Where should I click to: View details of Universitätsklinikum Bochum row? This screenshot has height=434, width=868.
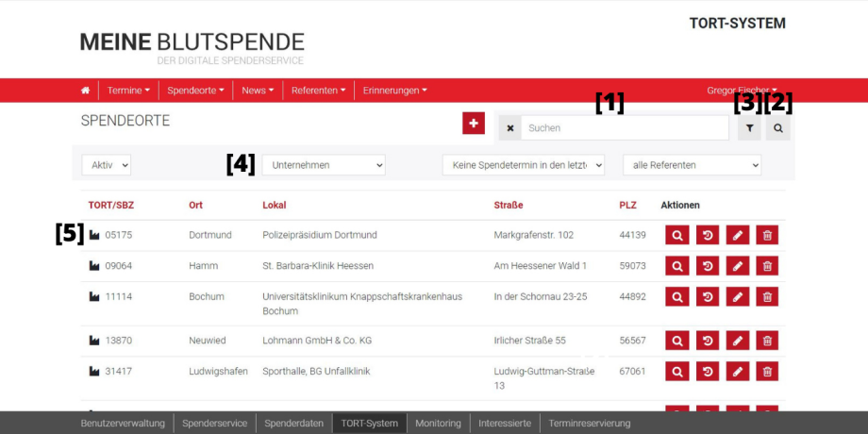(677, 296)
